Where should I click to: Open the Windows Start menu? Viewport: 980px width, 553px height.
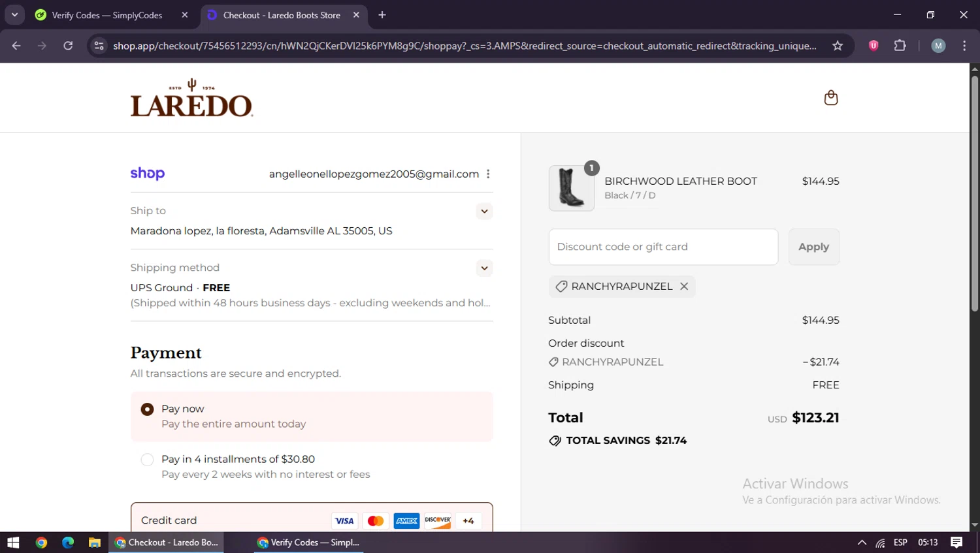(13, 543)
